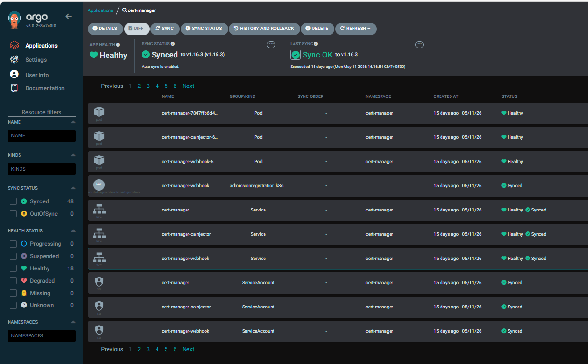
Task: Focus the NAMESPACES filter input
Action: tap(41, 336)
